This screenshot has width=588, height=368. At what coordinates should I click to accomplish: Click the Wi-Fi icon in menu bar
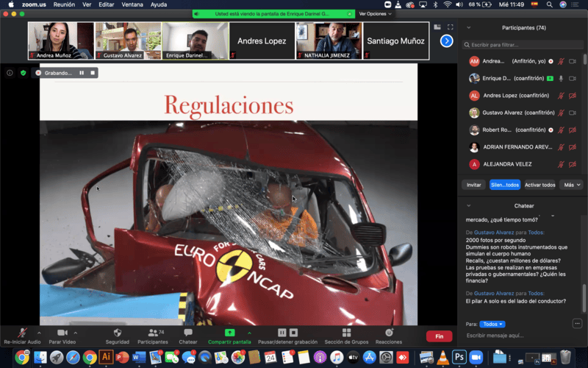(x=448, y=4)
